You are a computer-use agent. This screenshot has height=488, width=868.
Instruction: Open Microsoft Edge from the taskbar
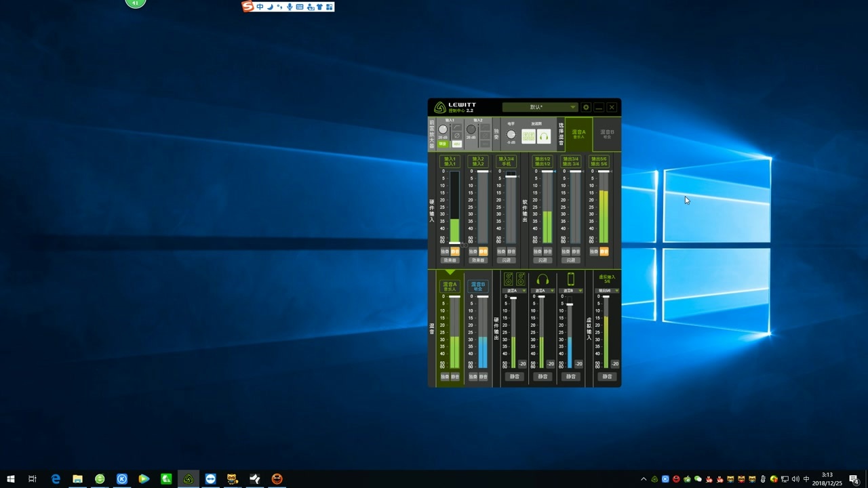56,479
